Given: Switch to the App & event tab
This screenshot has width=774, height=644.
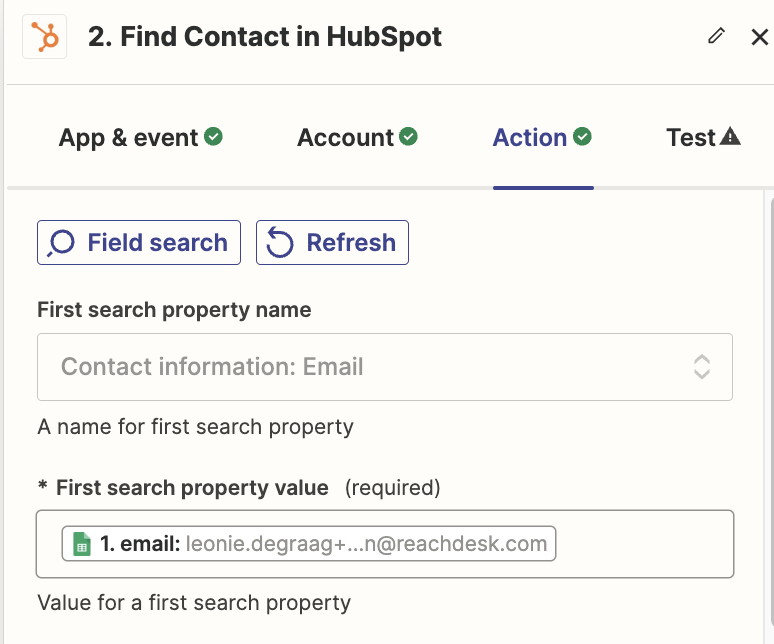Looking at the screenshot, I should (141, 137).
